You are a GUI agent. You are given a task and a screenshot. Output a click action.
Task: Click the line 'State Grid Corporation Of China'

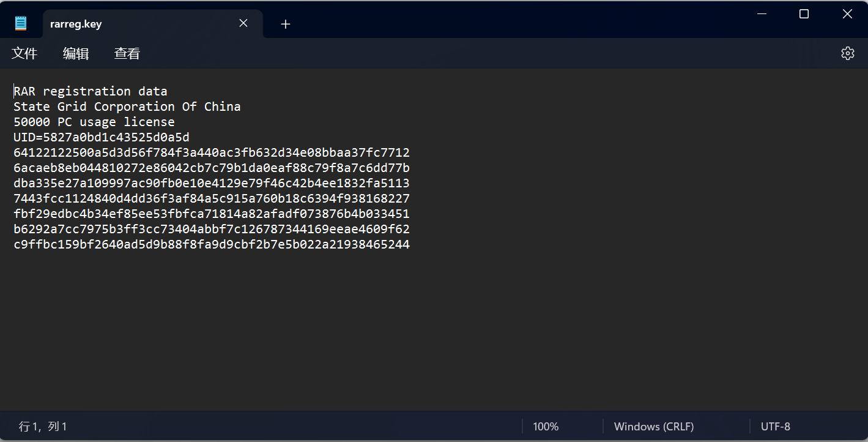(x=127, y=107)
